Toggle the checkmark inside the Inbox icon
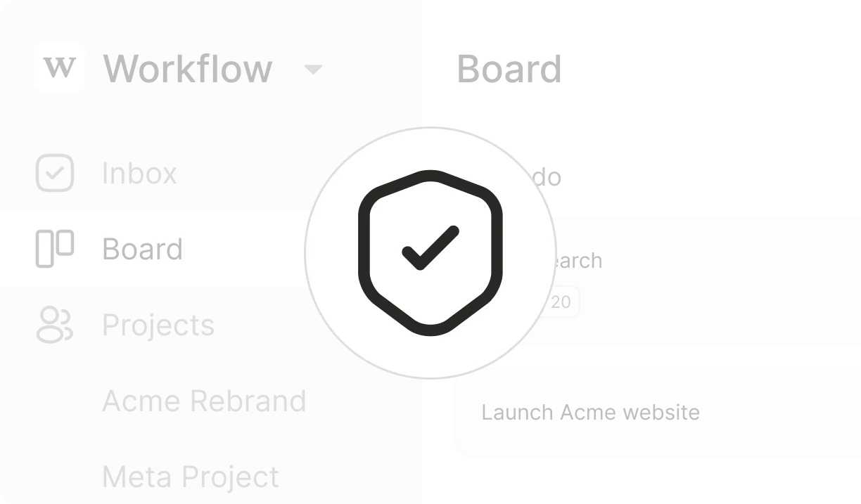This screenshot has height=504, width=861. pyautogui.click(x=53, y=173)
